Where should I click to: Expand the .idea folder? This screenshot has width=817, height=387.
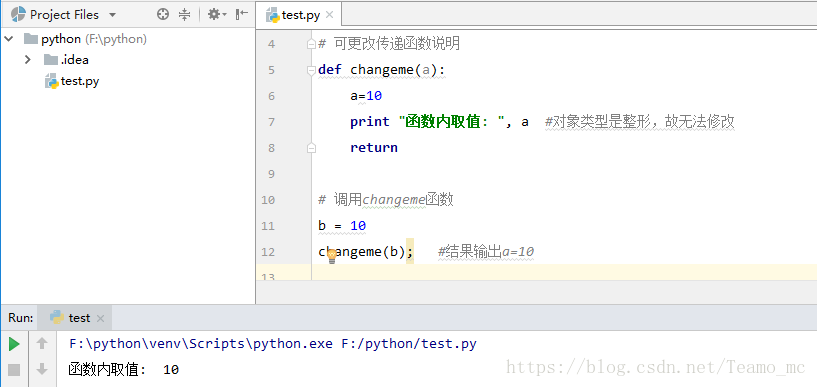(x=28, y=60)
